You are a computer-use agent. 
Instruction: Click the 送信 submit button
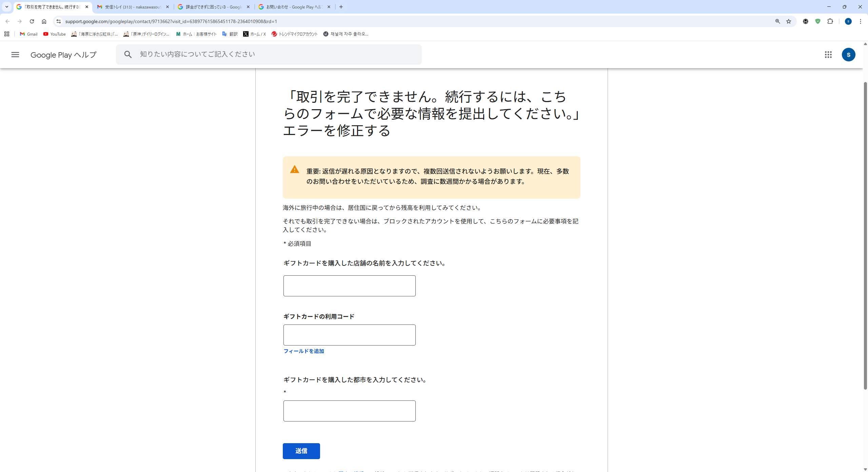301,451
